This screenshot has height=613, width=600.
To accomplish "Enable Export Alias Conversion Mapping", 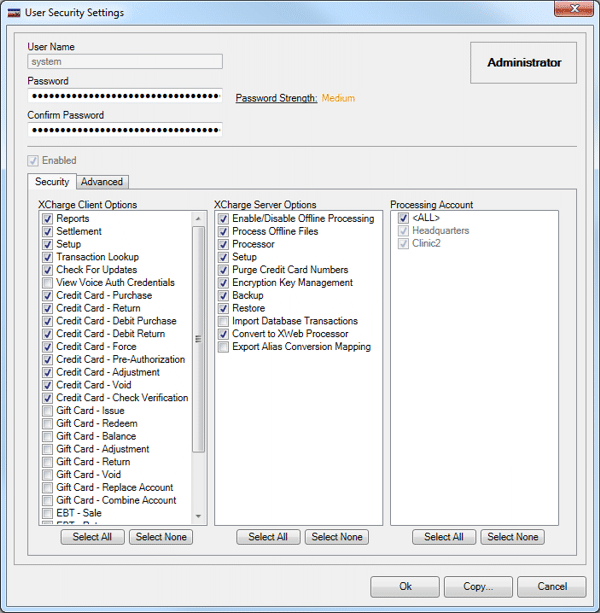I will (224, 347).
